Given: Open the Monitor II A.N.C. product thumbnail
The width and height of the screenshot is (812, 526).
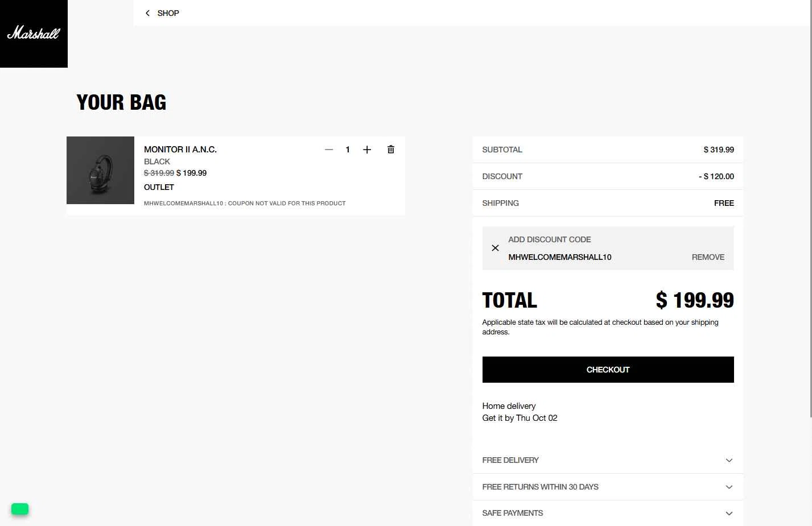Looking at the screenshot, I should 100,170.
